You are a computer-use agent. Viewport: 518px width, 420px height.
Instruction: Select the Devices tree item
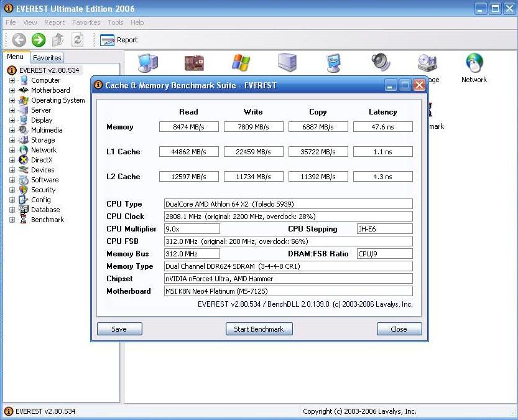(43, 170)
